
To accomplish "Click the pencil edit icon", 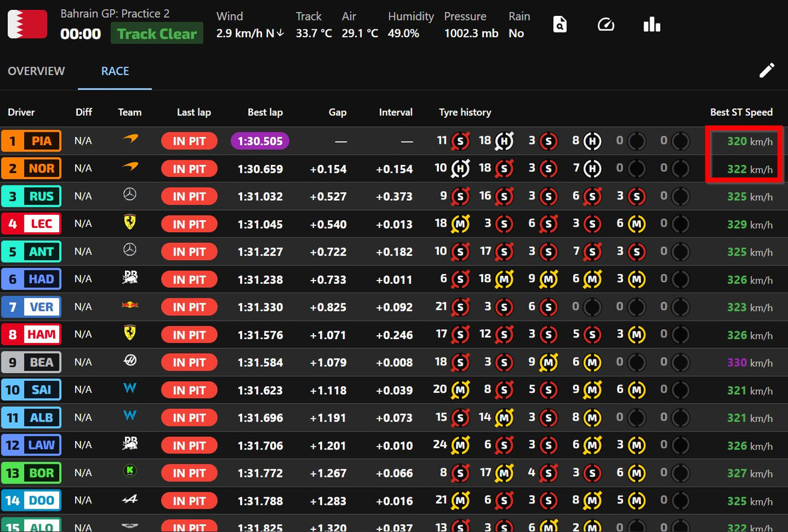I will (767, 70).
